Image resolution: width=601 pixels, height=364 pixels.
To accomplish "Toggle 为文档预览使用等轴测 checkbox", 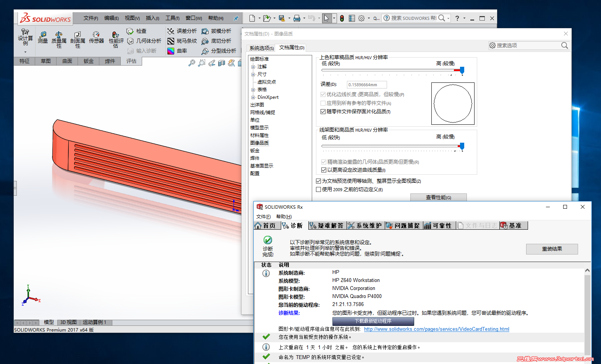I will (319, 181).
